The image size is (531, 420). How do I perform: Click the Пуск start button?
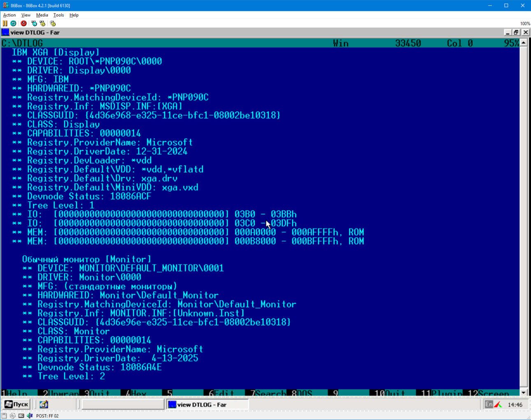pyautogui.click(x=16, y=404)
